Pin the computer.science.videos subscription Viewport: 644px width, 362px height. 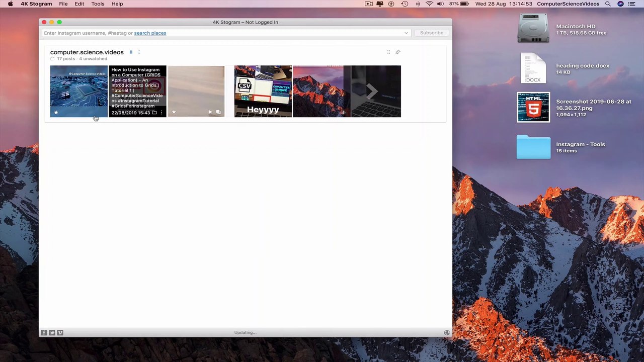point(397,52)
